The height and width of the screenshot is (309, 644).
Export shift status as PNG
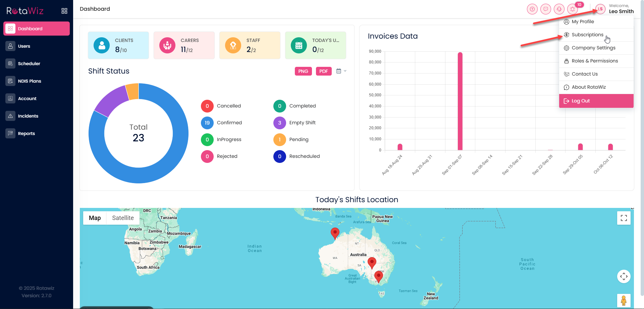click(303, 71)
